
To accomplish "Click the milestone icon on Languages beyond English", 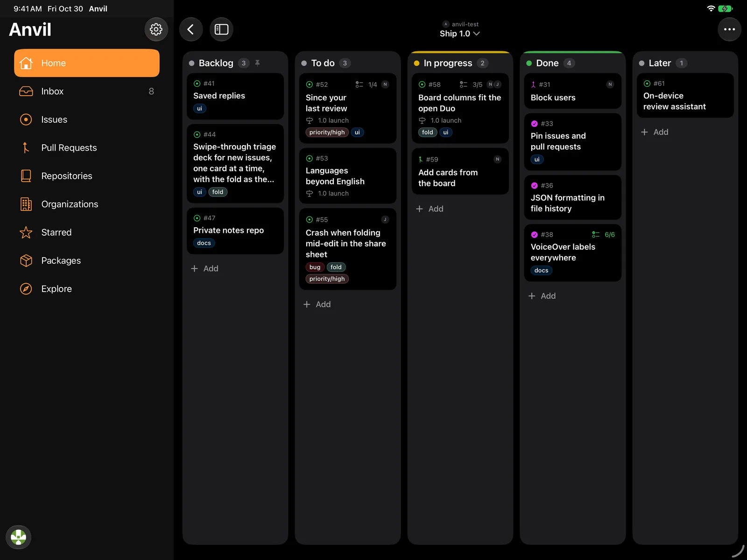I will click(310, 194).
